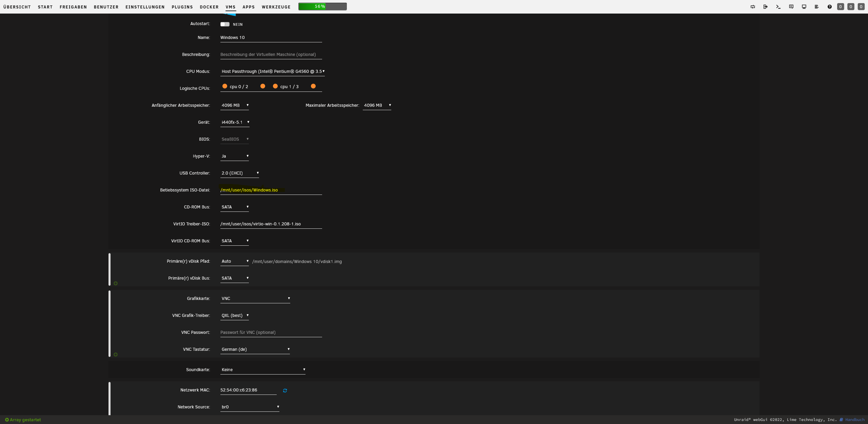Image resolution: width=868 pixels, height=424 pixels.
Task: Click the monitor info icon in top bar
Action: coord(804,7)
